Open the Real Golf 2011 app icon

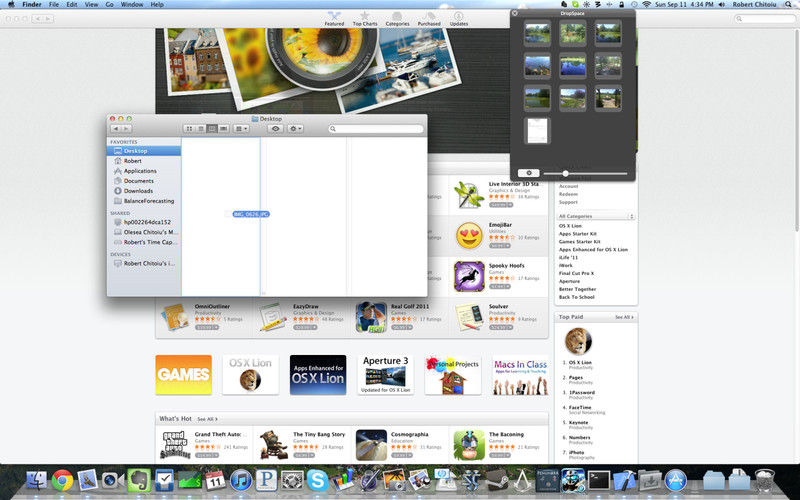pos(371,317)
